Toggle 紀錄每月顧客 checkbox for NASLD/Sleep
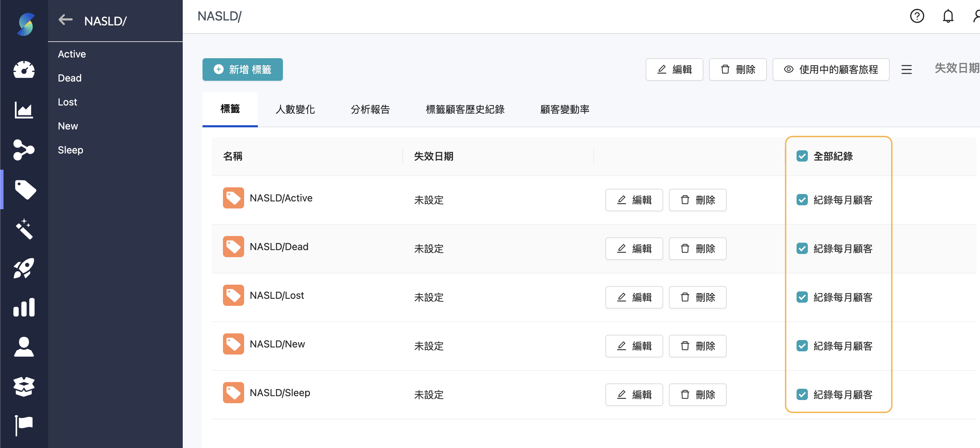The width and height of the screenshot is (980, 448). tap(802, 395)
